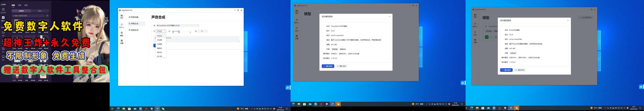Collapse the 中文女 voice dropdown
Image resolution: width=644 pixels, height=111 pixels.
(x=161, y=31)
